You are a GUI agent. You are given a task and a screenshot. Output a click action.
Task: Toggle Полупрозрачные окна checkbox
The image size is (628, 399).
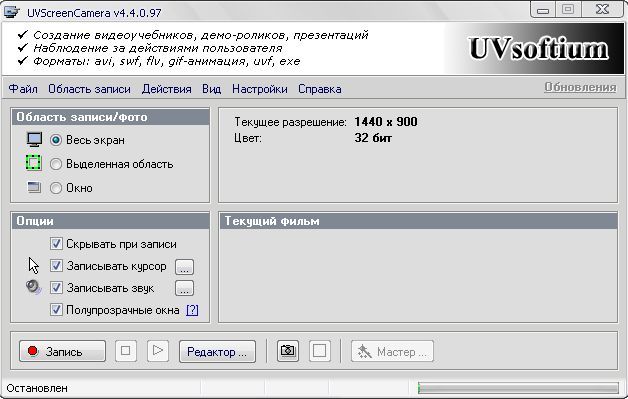(56, 310)
